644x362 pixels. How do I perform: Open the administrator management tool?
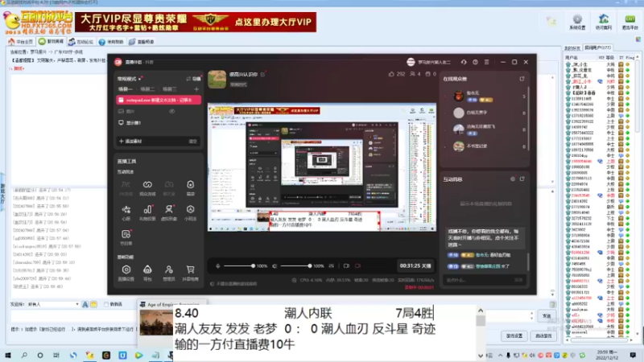click(x=169, y=273)
